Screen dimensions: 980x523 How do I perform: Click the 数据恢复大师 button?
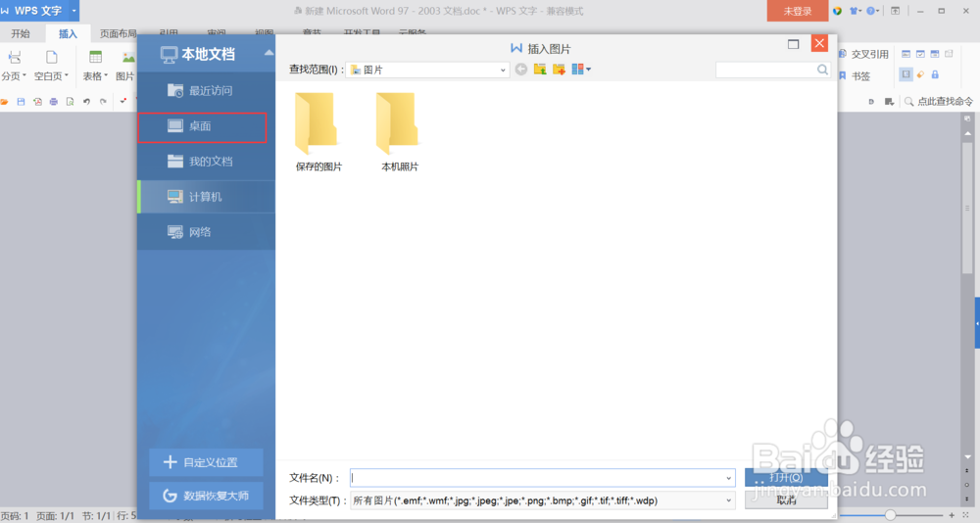point(206,497)
